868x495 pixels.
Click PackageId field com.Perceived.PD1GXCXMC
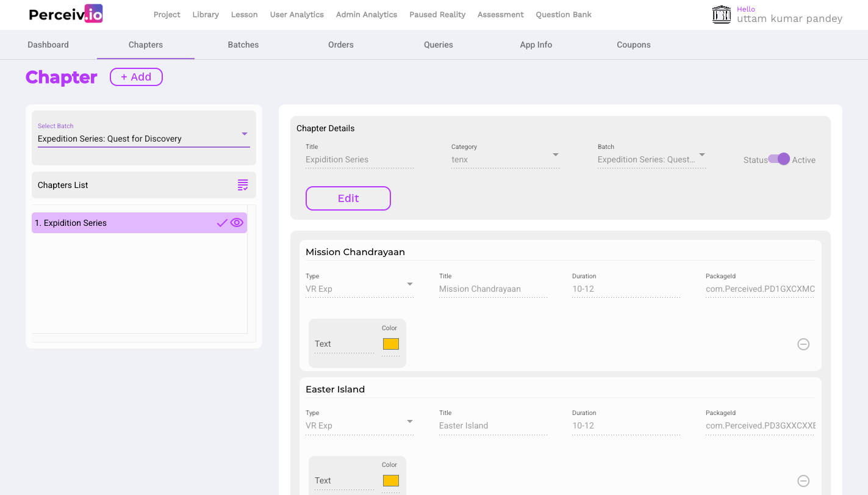[x=760, y=289]
